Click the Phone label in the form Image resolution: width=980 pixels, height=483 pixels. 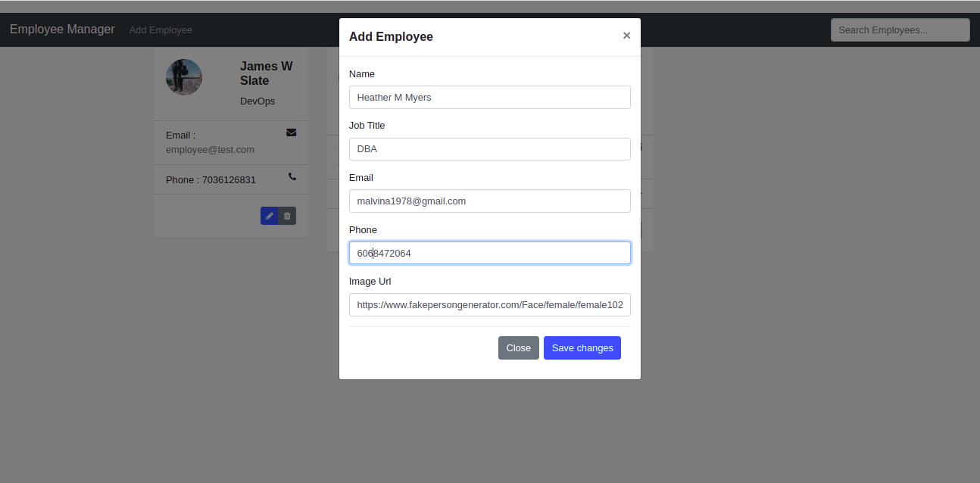point(363,229)
